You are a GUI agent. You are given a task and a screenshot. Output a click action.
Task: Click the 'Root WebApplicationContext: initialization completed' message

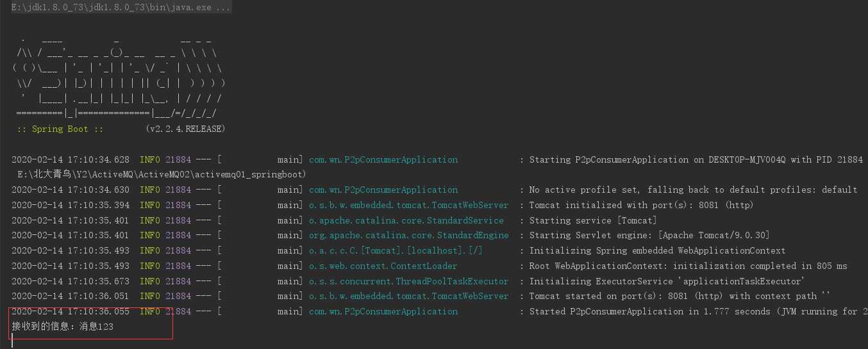(x=687, y=266)
